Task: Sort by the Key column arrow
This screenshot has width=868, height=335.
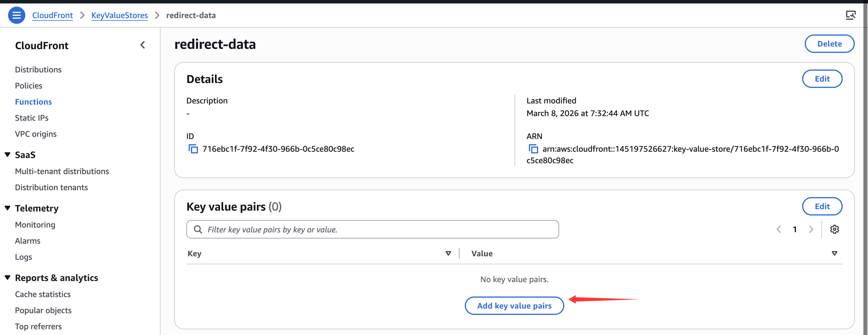Action: [x=448, y=253]
